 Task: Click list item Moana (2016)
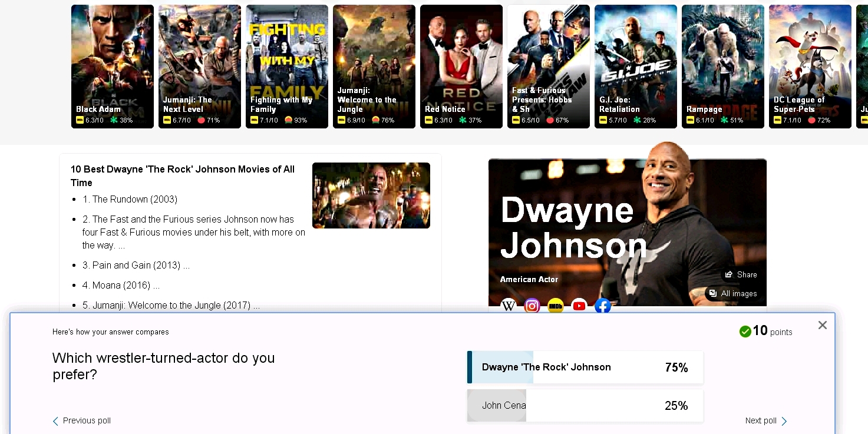click(x=121, y=285)
